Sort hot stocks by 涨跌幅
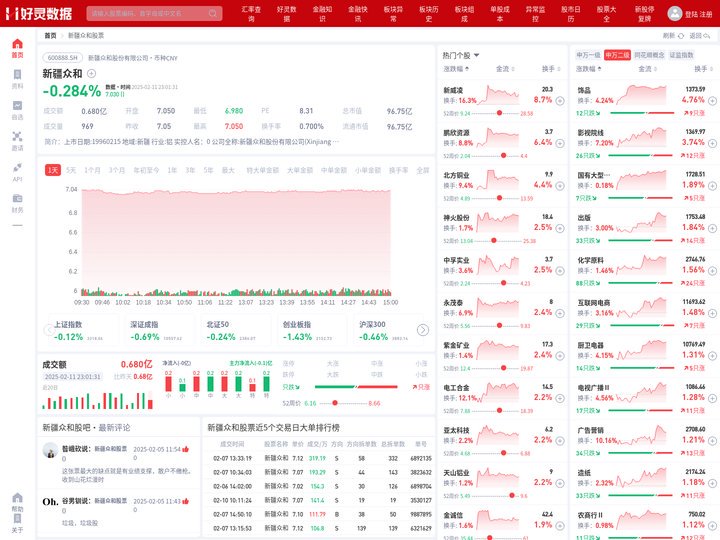Viewport: 720px width, 540px height. 456,69
